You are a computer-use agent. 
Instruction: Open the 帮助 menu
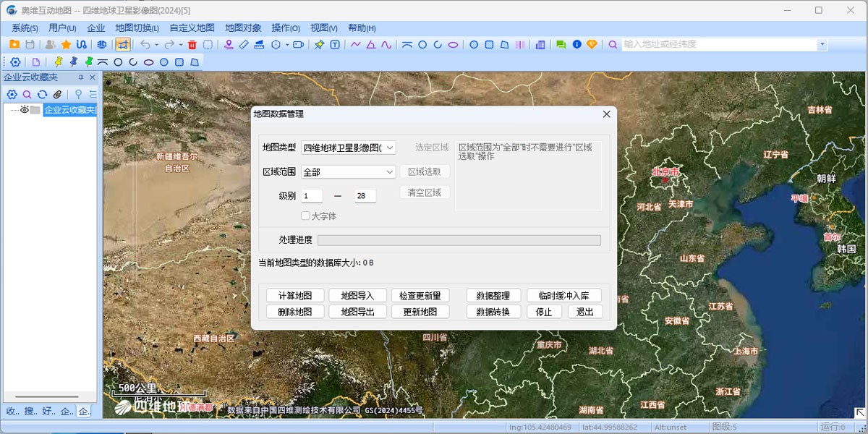[x=362, y=28]
